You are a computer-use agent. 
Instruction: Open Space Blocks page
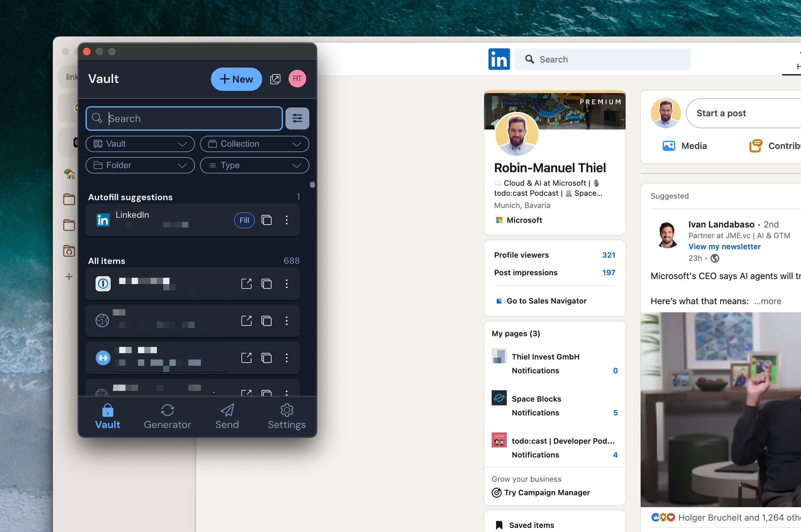[536, 399]
